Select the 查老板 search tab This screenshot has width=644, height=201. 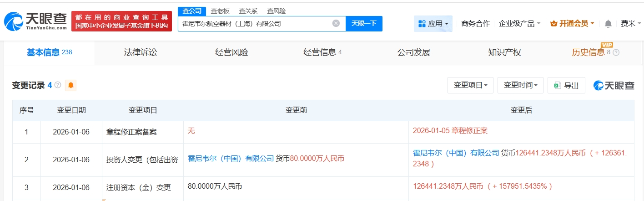tap(220, 11)
